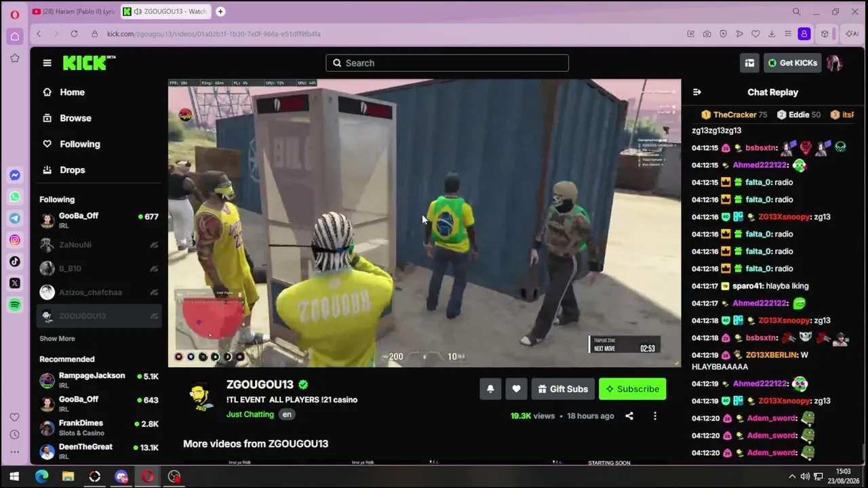Open WhatsApp in the Opera sidebar
The image size is (868, 488).
pos(15,197)
